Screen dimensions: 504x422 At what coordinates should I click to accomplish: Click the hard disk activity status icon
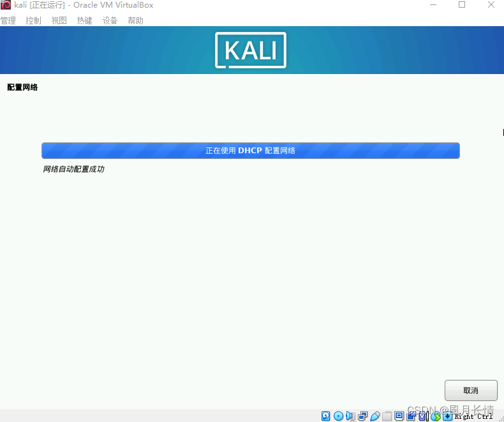pyautogui.click(x=325, y=416)
